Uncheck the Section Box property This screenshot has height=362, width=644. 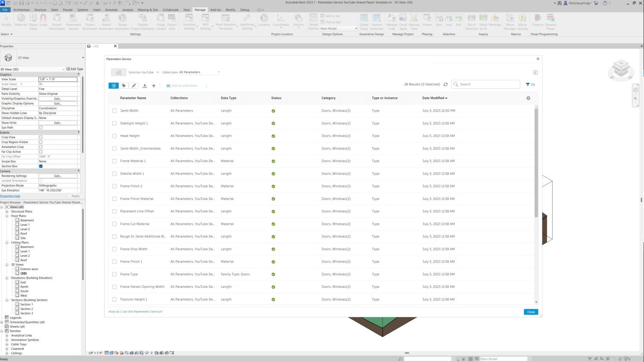click(x=41, y=166)
